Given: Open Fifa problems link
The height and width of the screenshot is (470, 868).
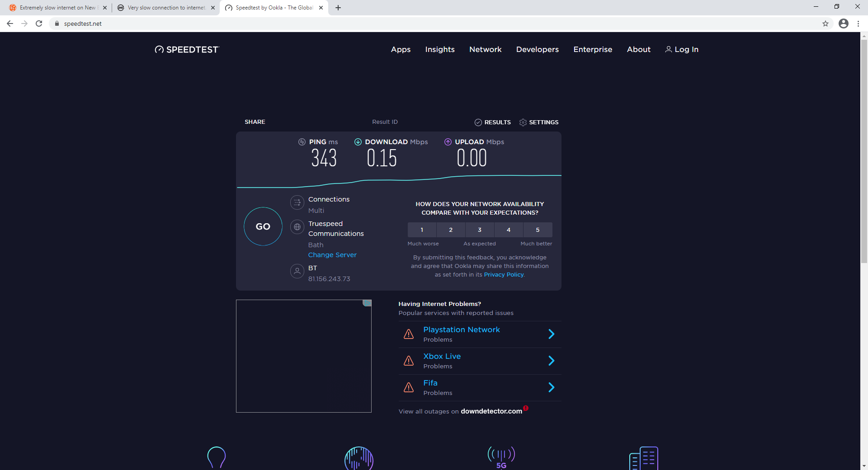Looking at the screenshot, I should click(x=430, y=383).
